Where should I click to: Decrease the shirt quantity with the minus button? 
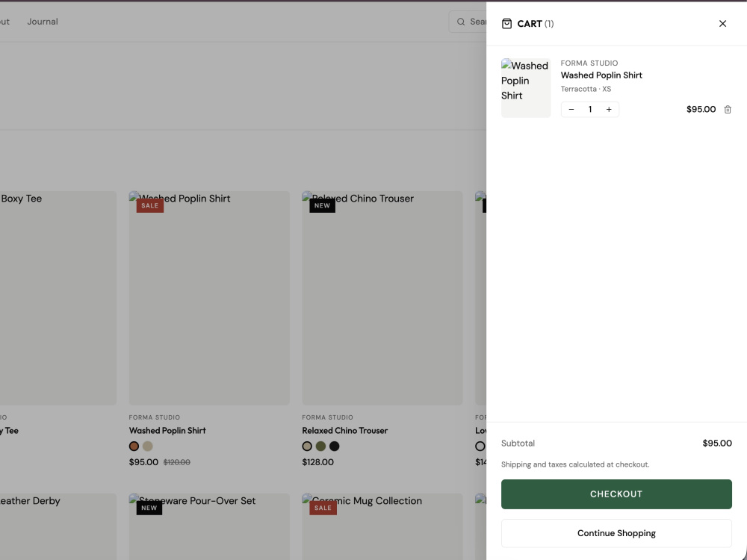click(571, 110)
